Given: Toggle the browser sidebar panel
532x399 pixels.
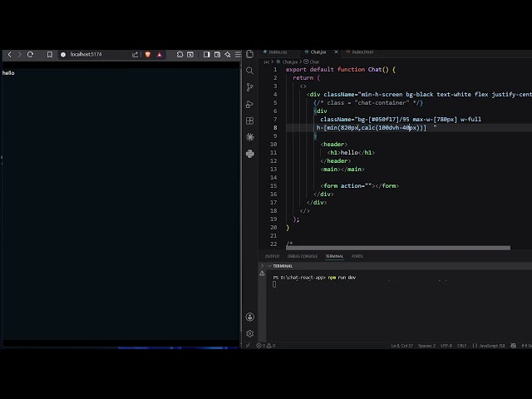Looking at the screenshot, I should point(206,54).
